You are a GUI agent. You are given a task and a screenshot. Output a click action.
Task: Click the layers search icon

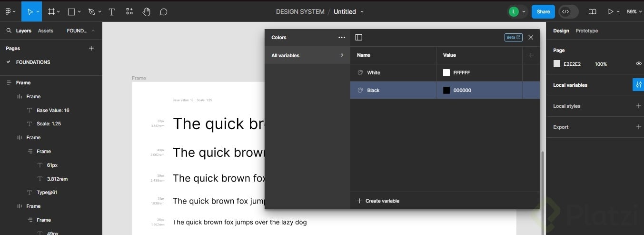(9, 31)
